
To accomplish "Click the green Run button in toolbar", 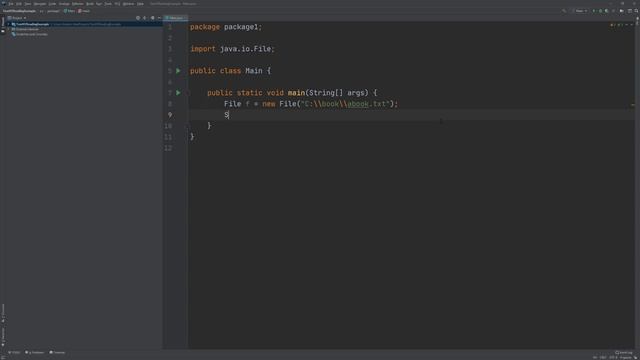I will tap(593, 11).
